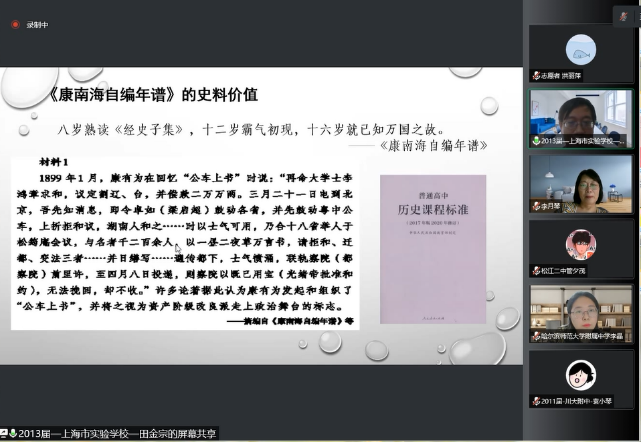Select the 上海市实验学校 presenter video tile

coord(581,116)
